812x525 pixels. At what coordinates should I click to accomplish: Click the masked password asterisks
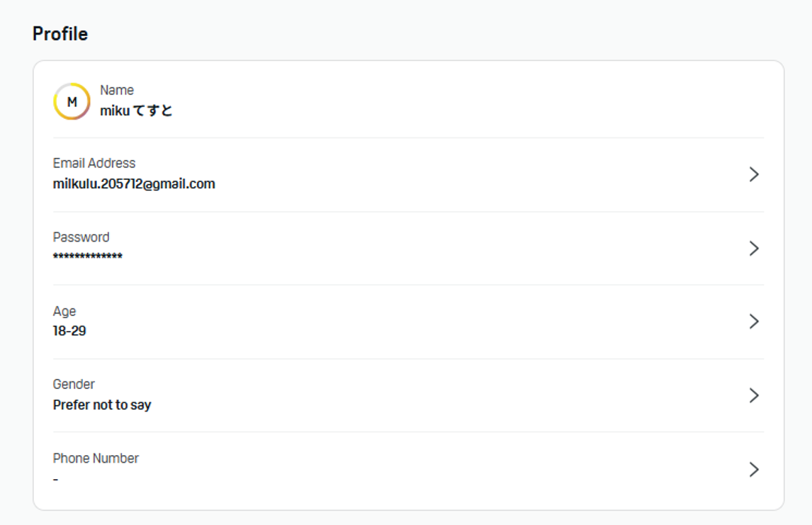(87, 257)
